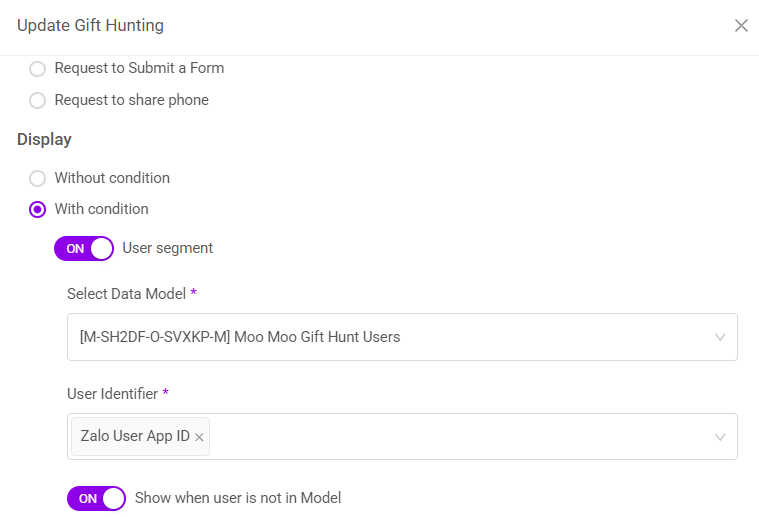Click the User segment label text
The width and height of the screenshot is (759, 517).
(167, 248)
